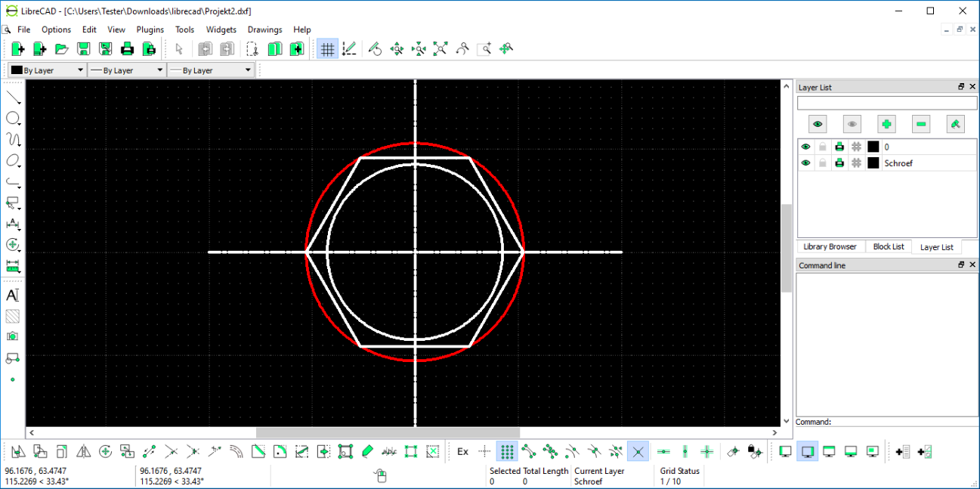Image resolution: width=980 pixels, height=489 pixels.
Task: Select the Circle drawing tool
Action: [x=12, y=118]
